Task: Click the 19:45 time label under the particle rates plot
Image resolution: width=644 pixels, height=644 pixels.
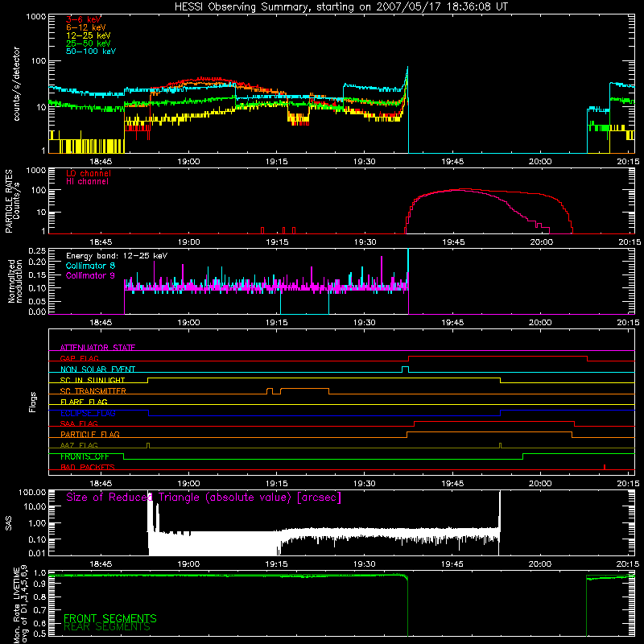Action: [x=452, y=242]
